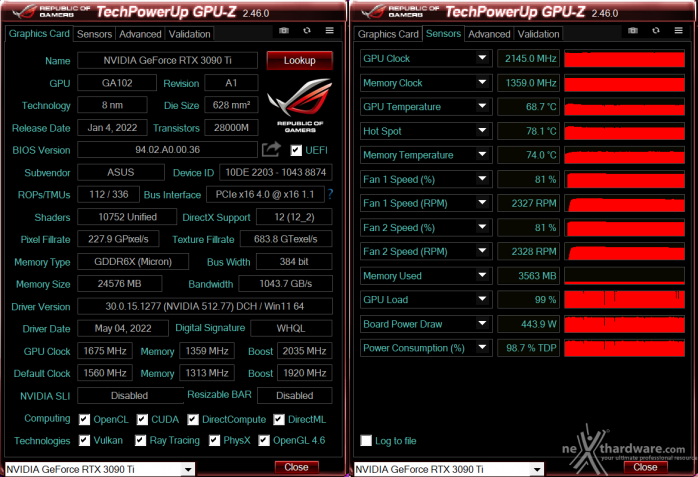Open the Power Consumption (%) dropdown
The image size is (698, 477).
[x=482, y=348]
